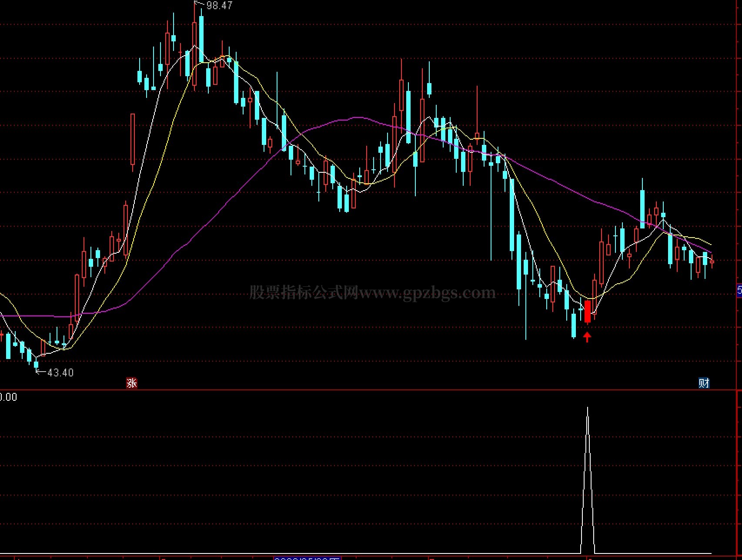Select the solid red signal candlestick
The width and height of the screenshot is (742, 560).
(588, 312)
